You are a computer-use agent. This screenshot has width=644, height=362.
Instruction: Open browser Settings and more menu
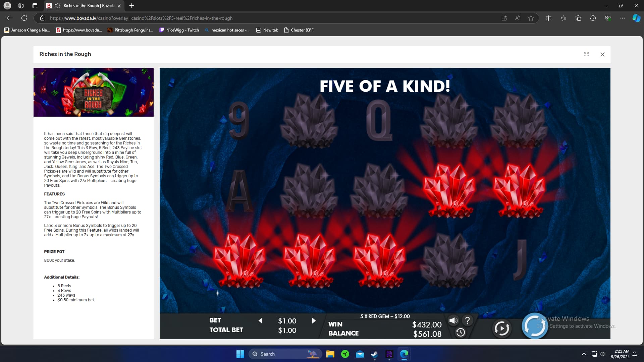point(622,18)
